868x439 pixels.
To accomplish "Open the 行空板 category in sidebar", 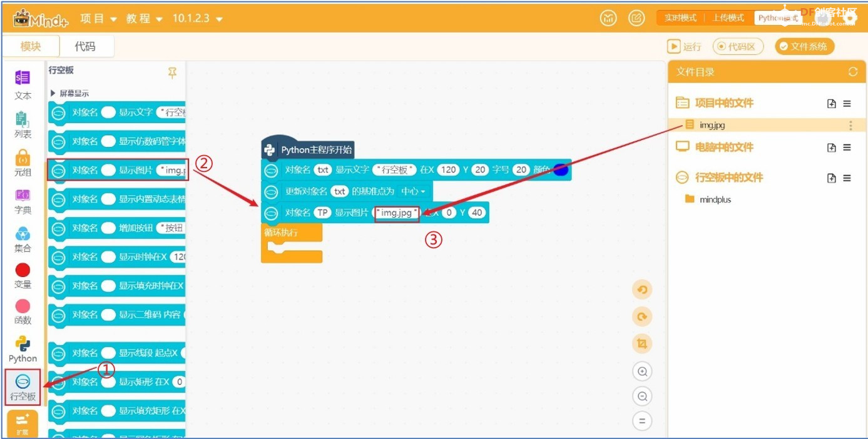I will tap(23, 386).
